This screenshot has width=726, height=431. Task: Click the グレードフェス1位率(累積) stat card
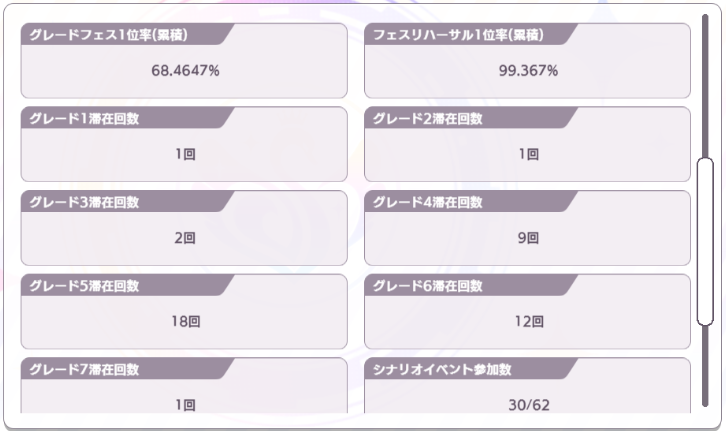184,61
